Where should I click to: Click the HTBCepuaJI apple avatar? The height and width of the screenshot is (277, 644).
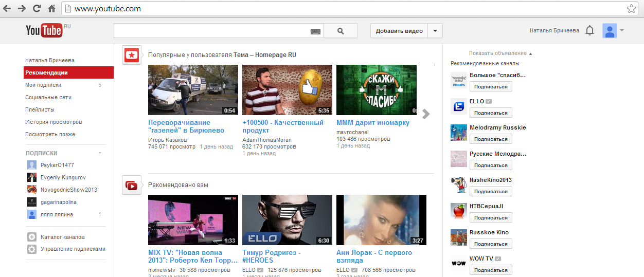(458, 211)
